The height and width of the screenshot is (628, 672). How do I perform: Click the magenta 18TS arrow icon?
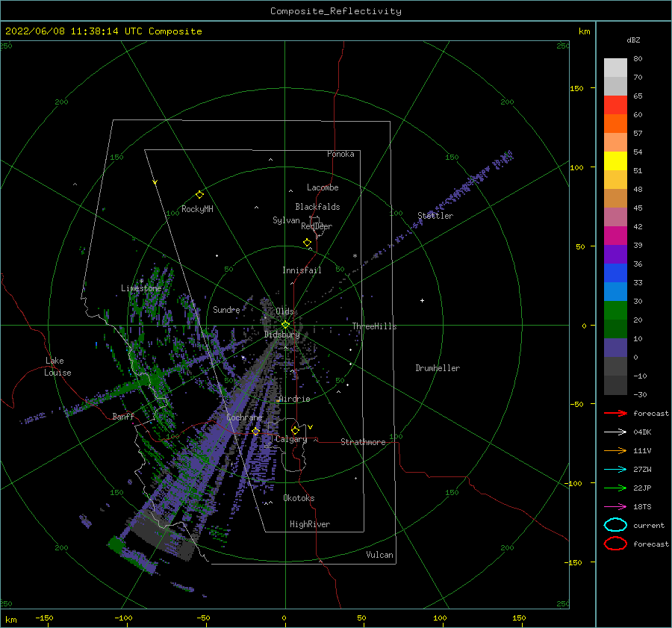(x=615, y=507)
